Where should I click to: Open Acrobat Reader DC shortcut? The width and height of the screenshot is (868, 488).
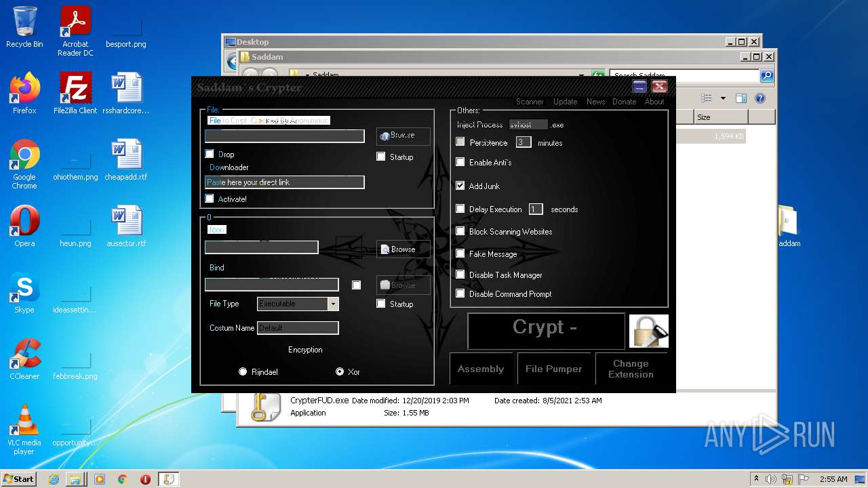(75, 31)
